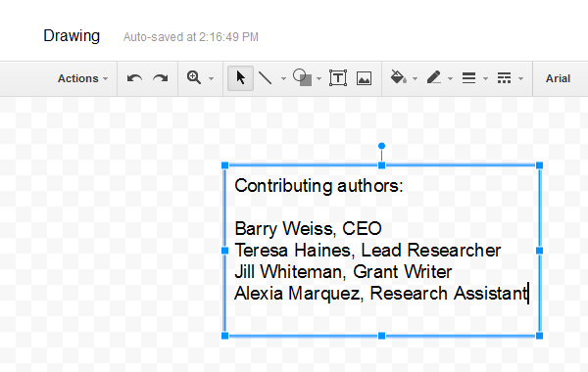Image resolution: width=588 pixels, height=372 pixels.
Task: Open the Line weight dropdown arrow
Action: point(485,78)
